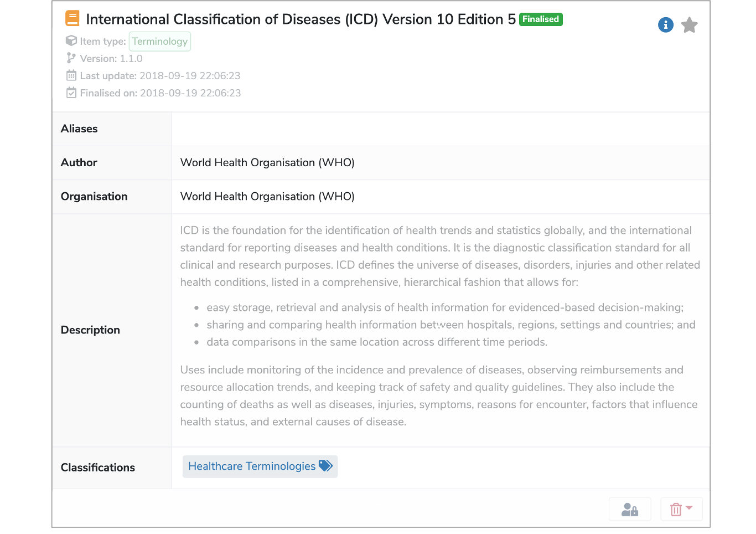Open the delete trash dropdown
This screenshot has width=756, height=534.
681,509
